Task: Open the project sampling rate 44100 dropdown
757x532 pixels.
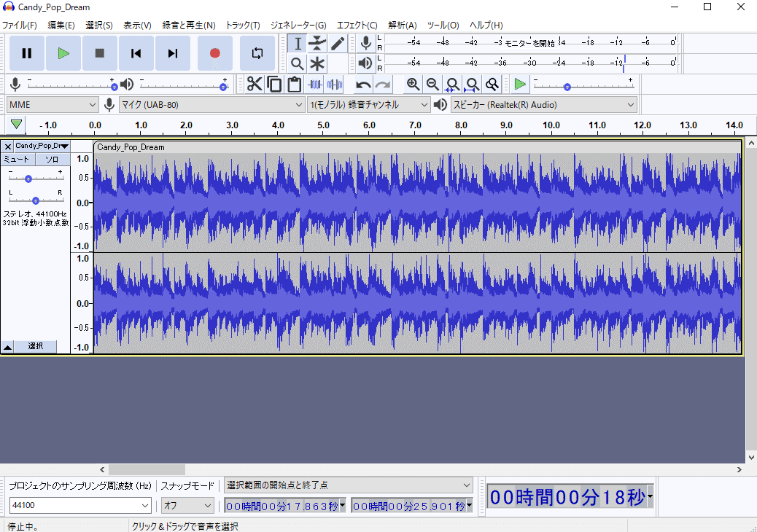Action: [x=80, y=505]
